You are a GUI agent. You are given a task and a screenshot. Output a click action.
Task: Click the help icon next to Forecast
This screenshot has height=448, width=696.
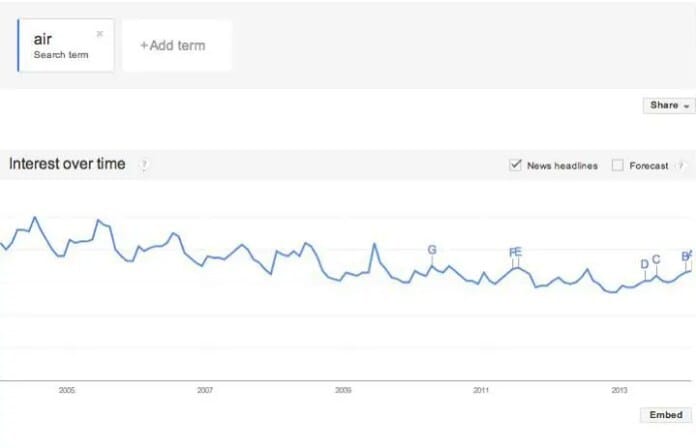pos(680,166)
